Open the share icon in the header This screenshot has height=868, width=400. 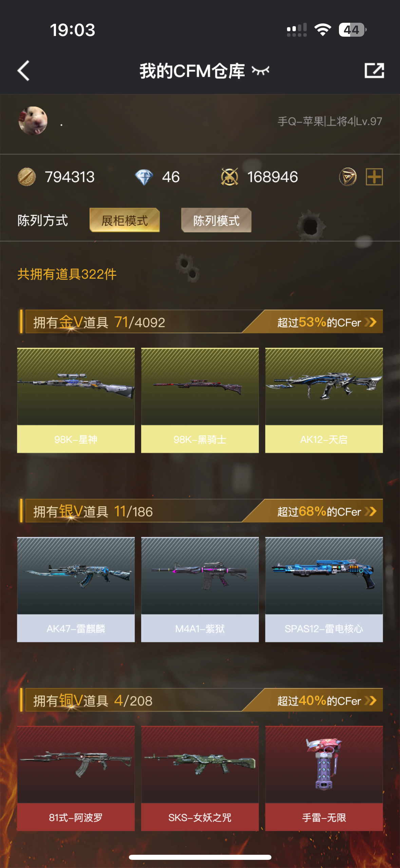click(374, 71)
